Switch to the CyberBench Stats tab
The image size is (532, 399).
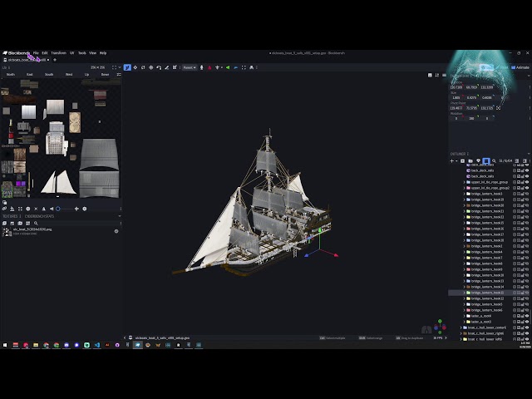39,216
